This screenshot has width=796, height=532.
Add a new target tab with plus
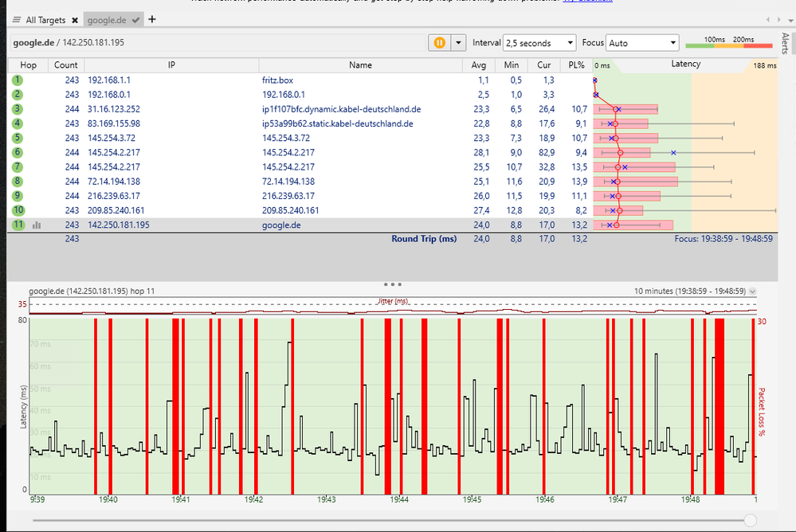[151, 19]
